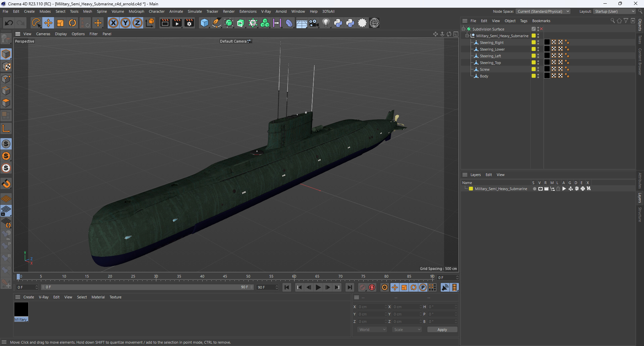Open Node Space dropdown
The image size is (644, 346).
pyautogui.click(x=542, y=11)
